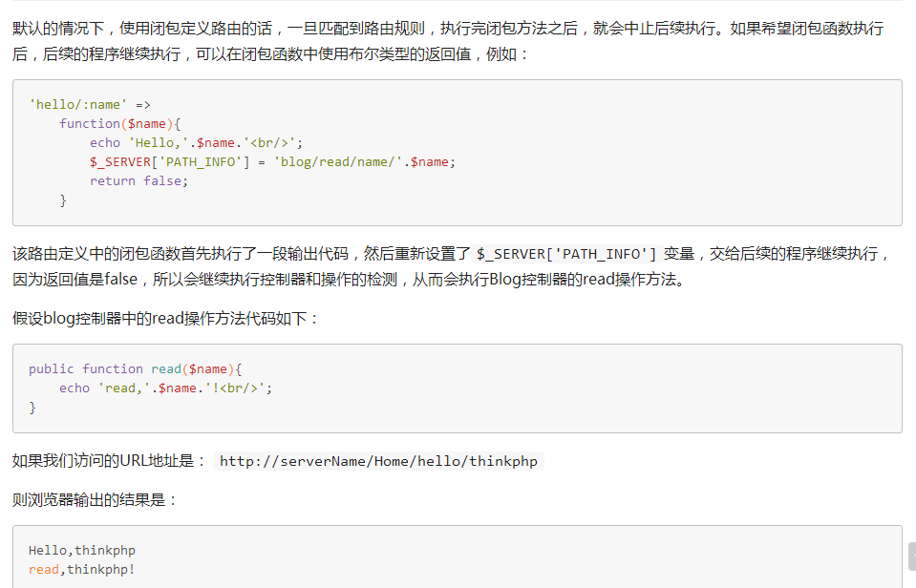Viewport: 916px width, 588px height.
Task: Click the inline $_SERVER['PATH_INFO'] code in paragraph
Action: click(x=566, y=254)
